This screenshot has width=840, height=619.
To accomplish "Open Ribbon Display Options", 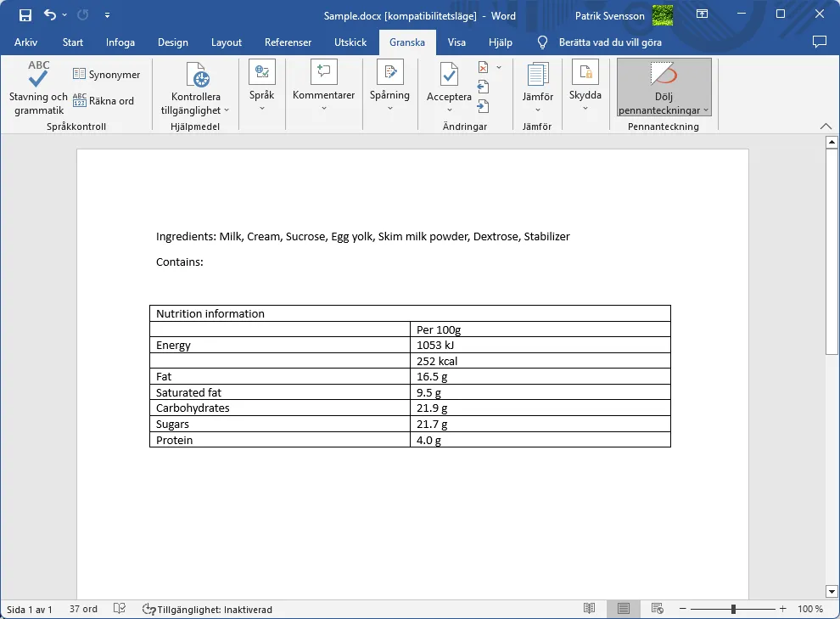I will pyautogui.click(x=702, y=14).
